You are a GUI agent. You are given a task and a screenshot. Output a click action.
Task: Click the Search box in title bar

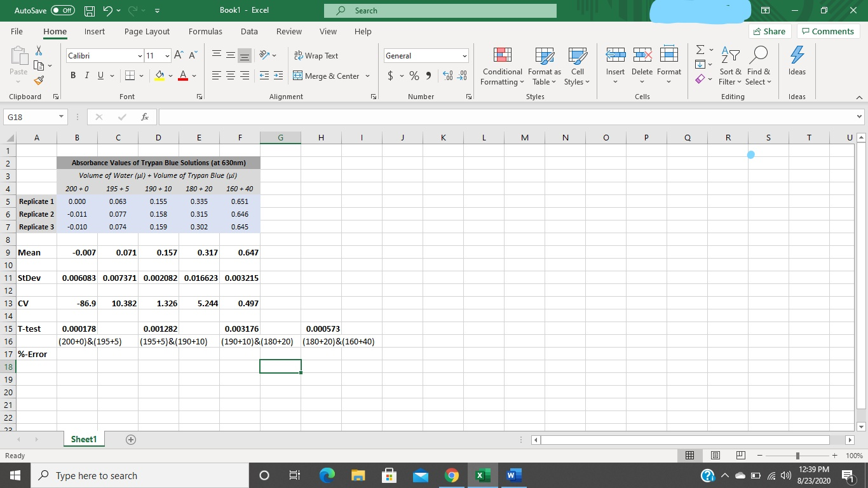click(x=440, y=10)
